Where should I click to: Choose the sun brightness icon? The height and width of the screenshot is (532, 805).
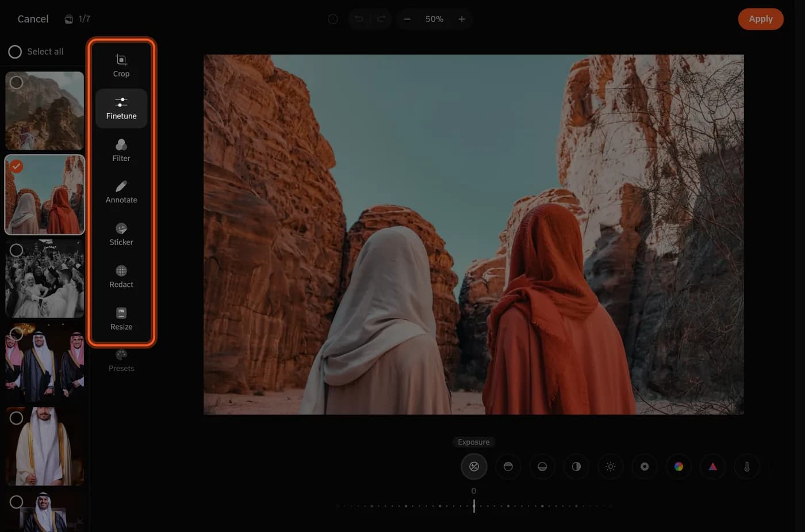(x=611, y=466)
